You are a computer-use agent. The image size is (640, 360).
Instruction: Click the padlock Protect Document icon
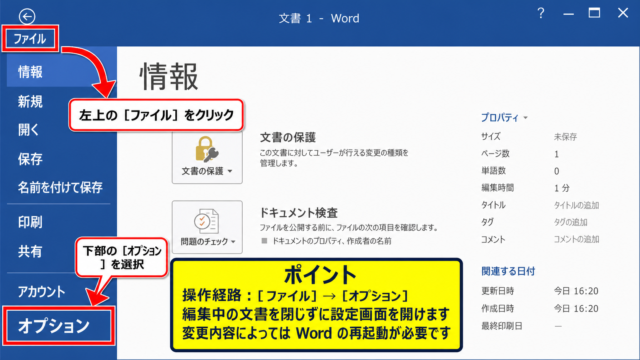click(x=207, y=149)
